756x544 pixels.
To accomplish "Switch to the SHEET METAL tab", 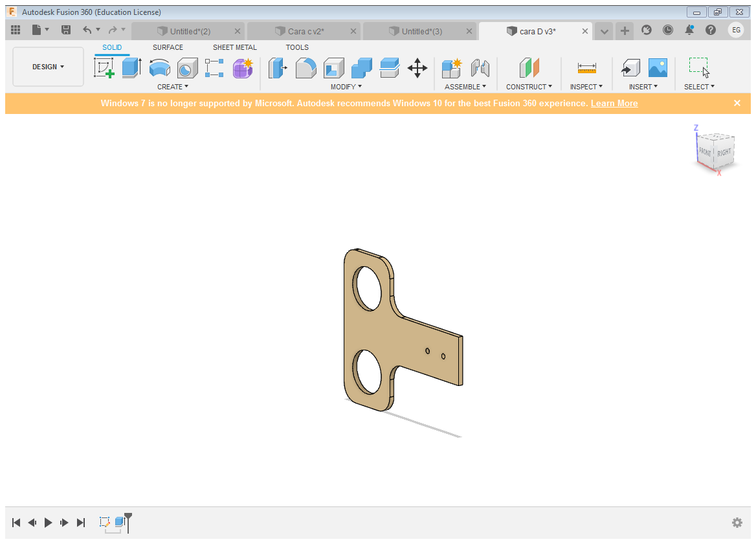I will tap(235, 47).
